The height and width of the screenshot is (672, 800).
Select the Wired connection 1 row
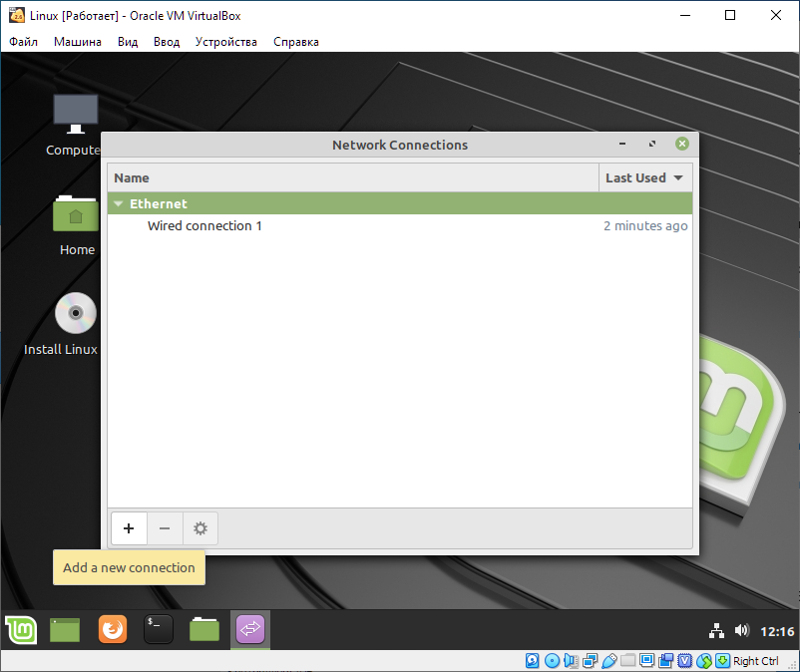point(399,226)
